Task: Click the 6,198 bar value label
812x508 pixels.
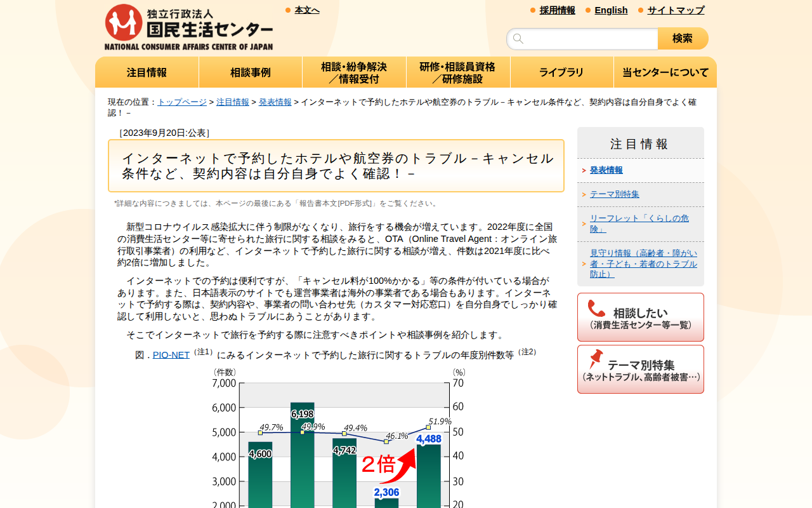Action: pyautogui.click(x=303, y=414)
